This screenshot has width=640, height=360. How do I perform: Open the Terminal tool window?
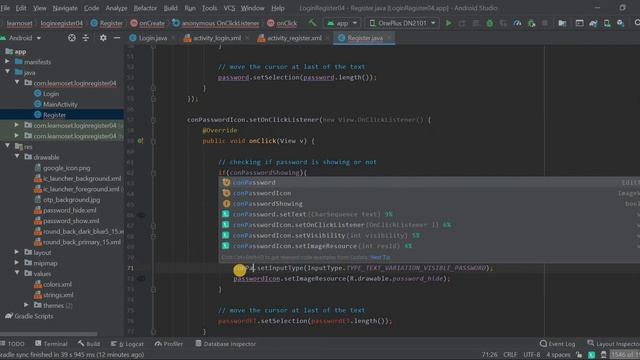pos(51,344)
